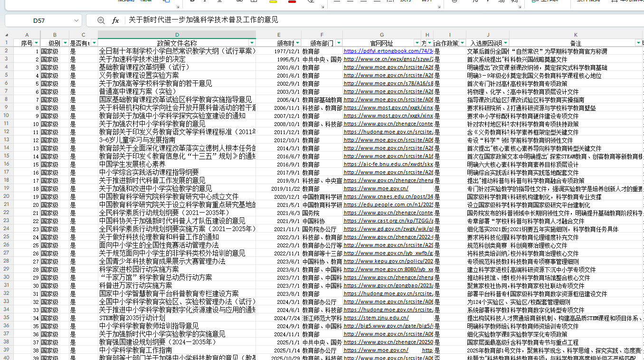Open the pdfyl.ertongbook.com link

pos(388,51)
